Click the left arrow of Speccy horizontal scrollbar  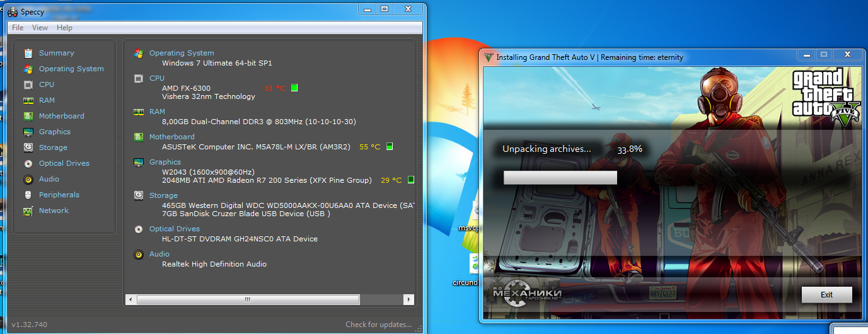pos(130,299)
